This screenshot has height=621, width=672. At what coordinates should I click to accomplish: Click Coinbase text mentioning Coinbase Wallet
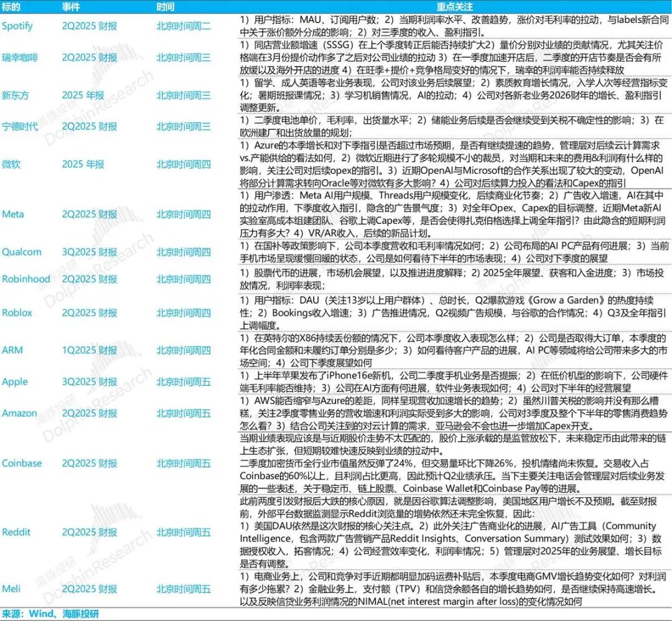(453, 464)
